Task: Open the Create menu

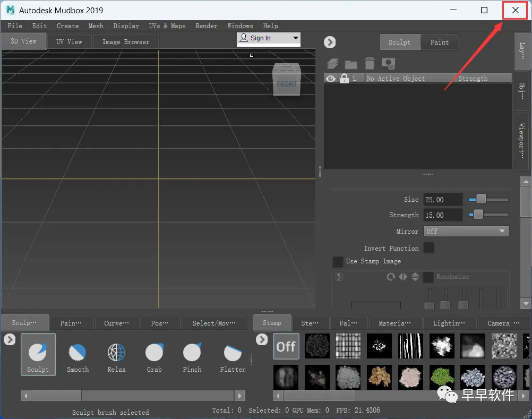Action: click(67, 26)
